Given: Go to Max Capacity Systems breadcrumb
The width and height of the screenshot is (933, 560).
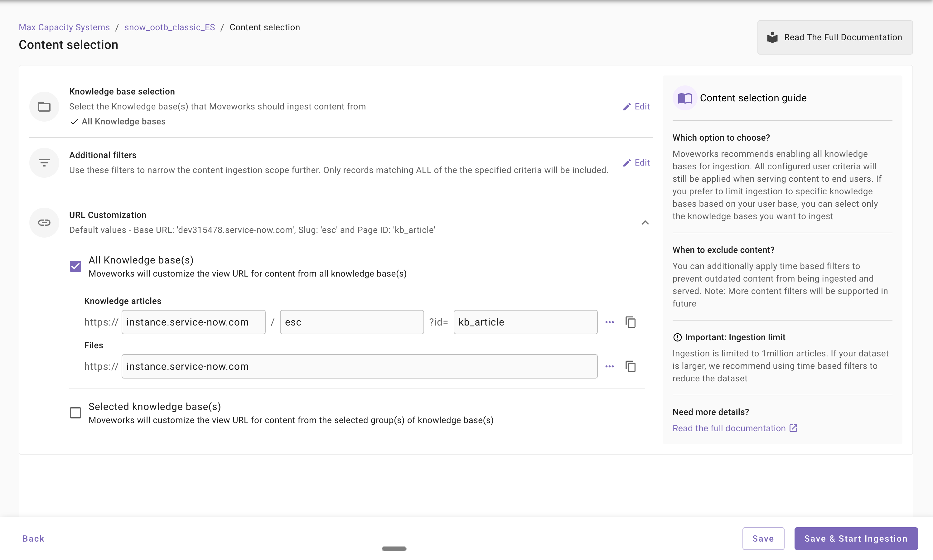Looking at the screenshot, I should pos(64,27).
